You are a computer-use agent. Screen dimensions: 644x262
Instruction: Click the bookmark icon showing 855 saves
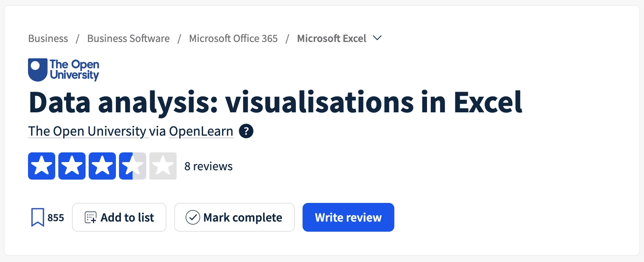(37, 217)
